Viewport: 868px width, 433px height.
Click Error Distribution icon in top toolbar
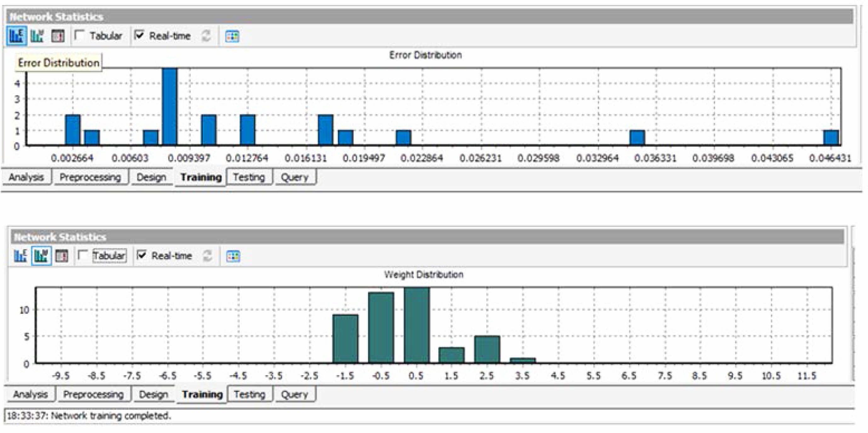[x=16, y=36]
